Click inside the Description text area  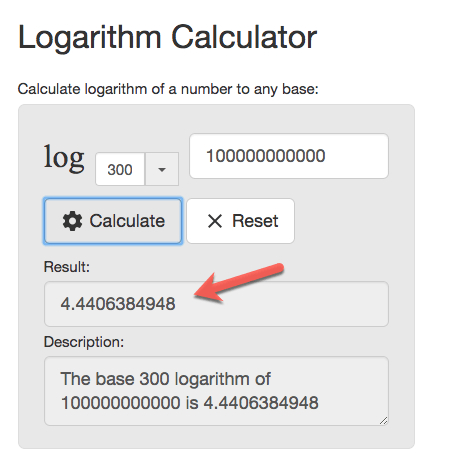(216, 391)
